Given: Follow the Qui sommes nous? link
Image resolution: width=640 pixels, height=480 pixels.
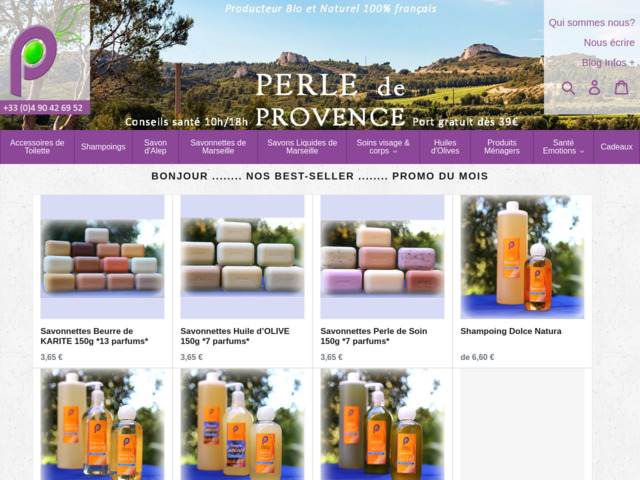Looking at the screenshot, I should pos(591,23).
